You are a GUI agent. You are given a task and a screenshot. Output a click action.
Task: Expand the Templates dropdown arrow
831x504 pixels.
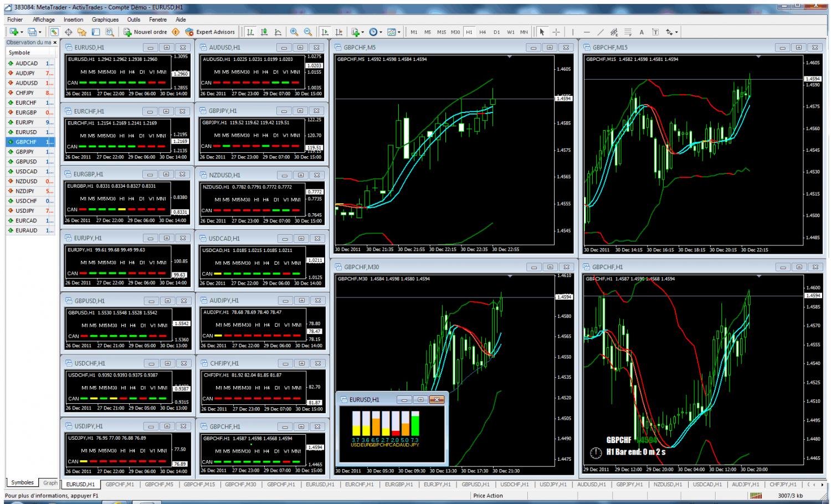(399, 32)
